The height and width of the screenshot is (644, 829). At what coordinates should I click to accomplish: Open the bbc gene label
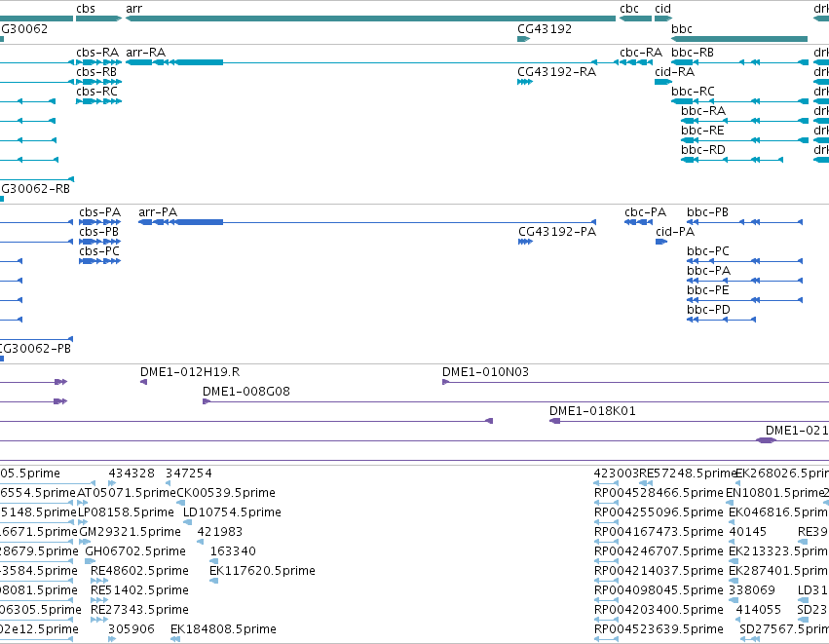pyautogui.click(x=682, y=28)
